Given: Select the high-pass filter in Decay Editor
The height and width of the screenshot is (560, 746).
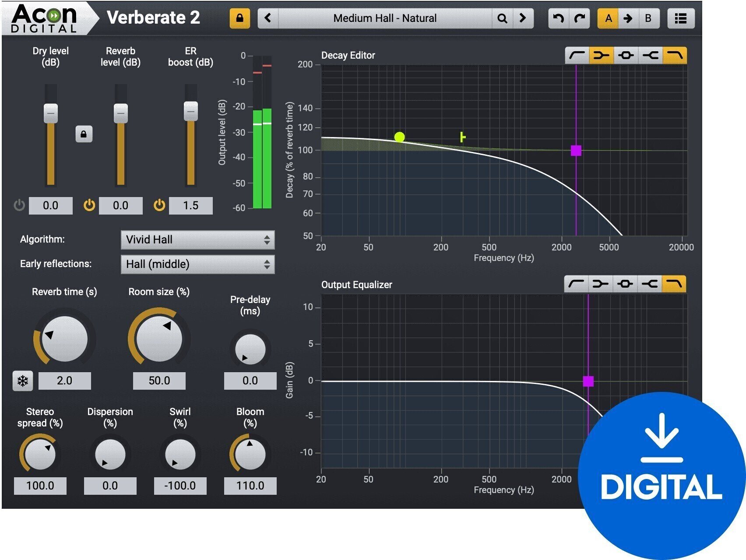Looking at the screenshot, I should pyautogui.click(x=577, y=56).
